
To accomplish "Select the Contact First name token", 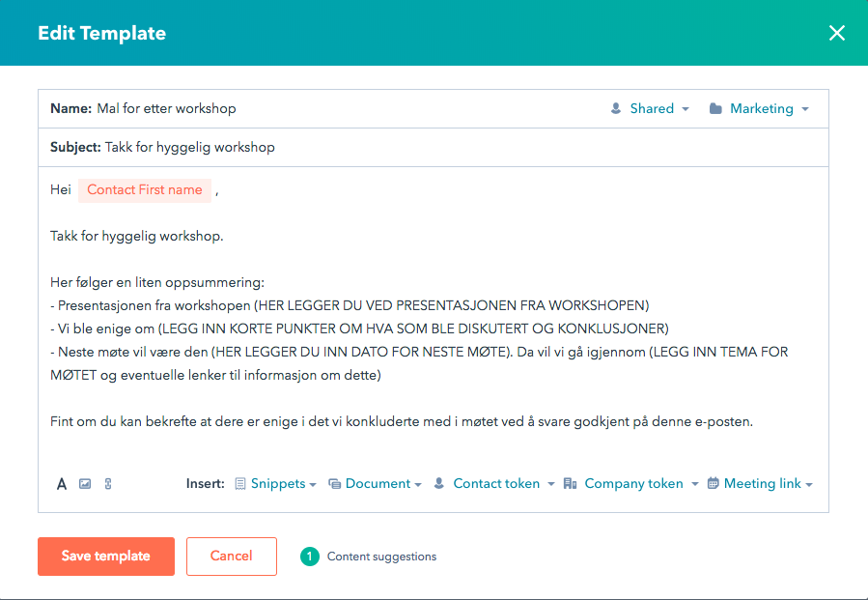I will pyautogui.click(x=145, y=190).
